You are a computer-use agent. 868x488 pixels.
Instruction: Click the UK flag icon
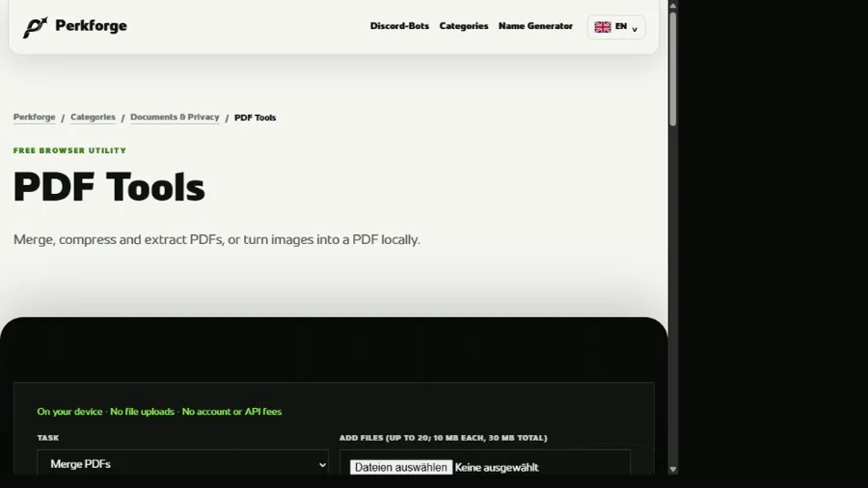click(x=602, y=27)
